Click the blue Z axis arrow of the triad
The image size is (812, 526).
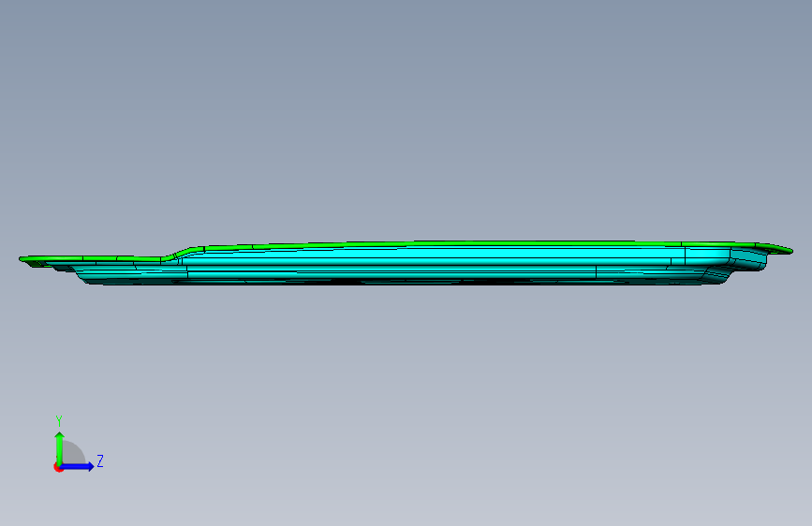(x=77, y=466)
